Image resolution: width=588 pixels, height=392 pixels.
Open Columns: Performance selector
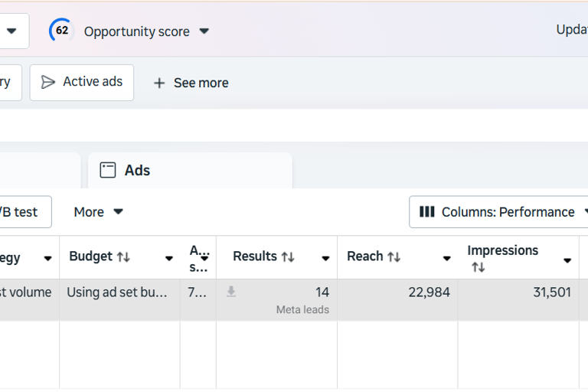502,212
